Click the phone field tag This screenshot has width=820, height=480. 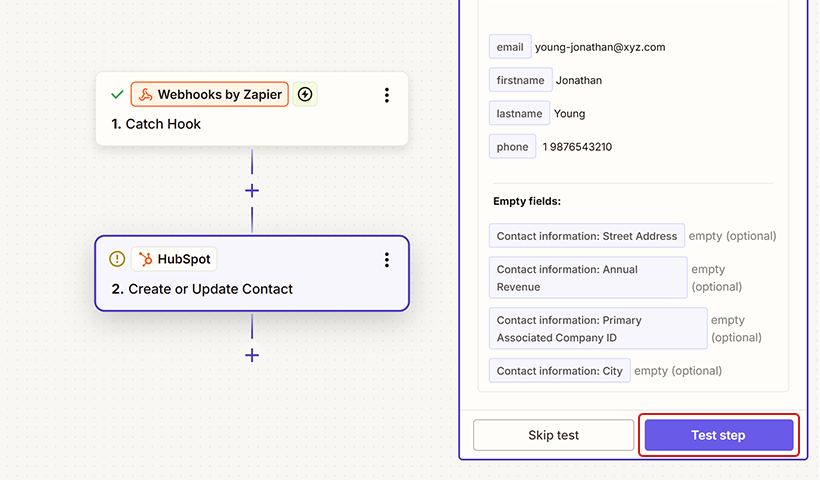[512, 147]
